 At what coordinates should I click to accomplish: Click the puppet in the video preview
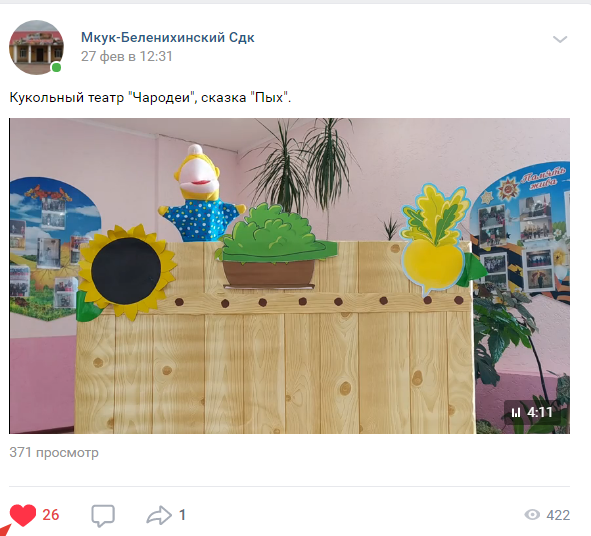pyautogui.click(x=202, y=194)
